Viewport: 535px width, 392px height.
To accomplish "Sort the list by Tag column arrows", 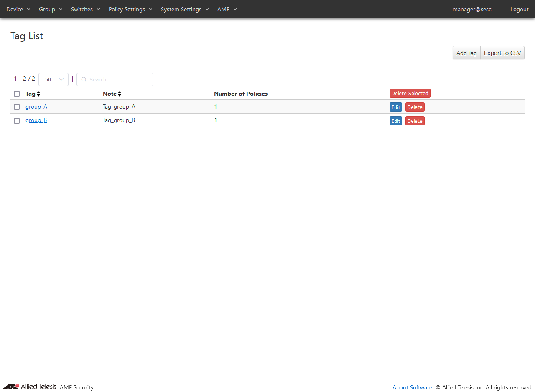I will tap(38, 94).
